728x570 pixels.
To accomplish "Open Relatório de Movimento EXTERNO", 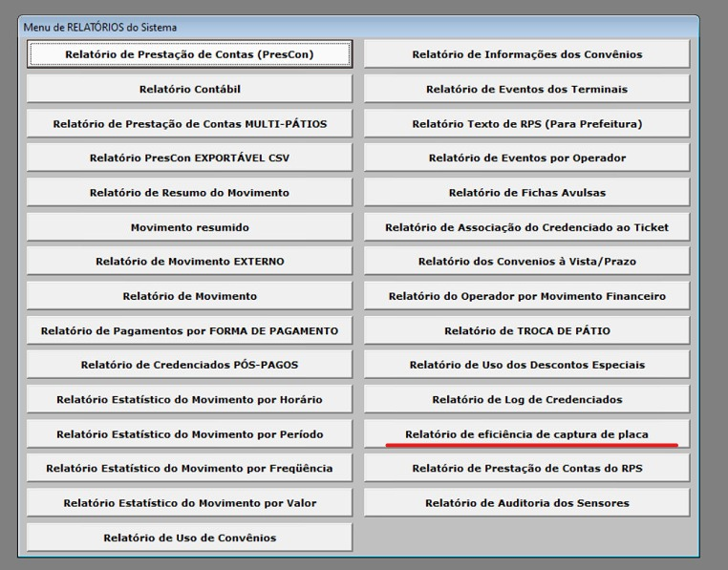I will point(189,262).
